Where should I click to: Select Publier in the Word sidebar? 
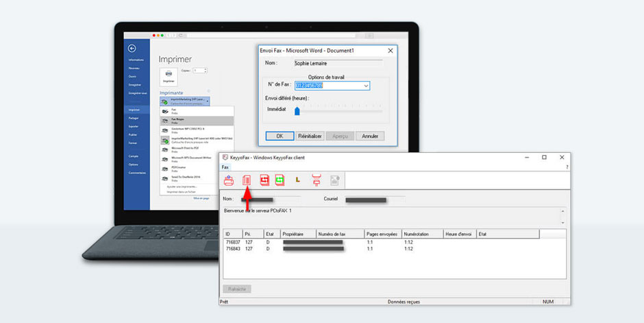click(x=133, y=135)
